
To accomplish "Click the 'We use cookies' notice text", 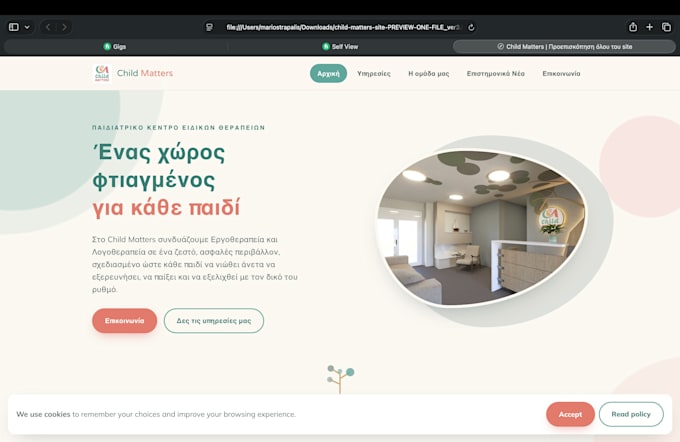I will pyautogui.click(x=156, y=414).
